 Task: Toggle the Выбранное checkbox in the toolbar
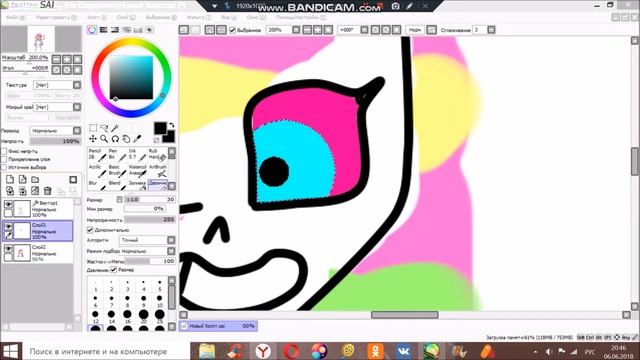(x=233, y=30)
